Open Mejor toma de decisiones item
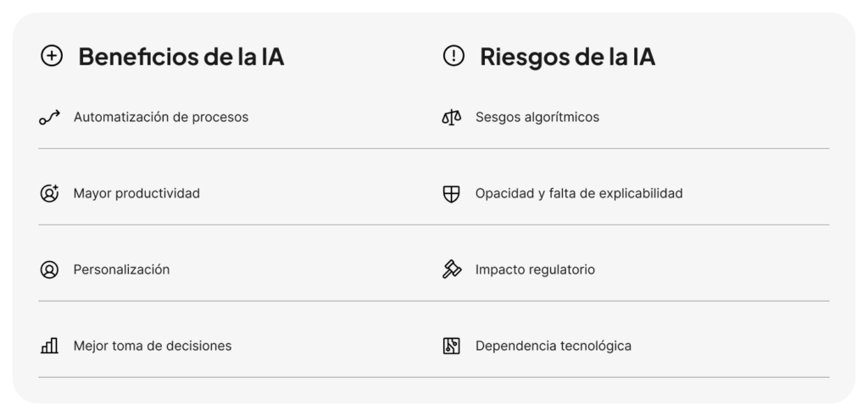Screen dimensions: 868x416 coord(153,346)
